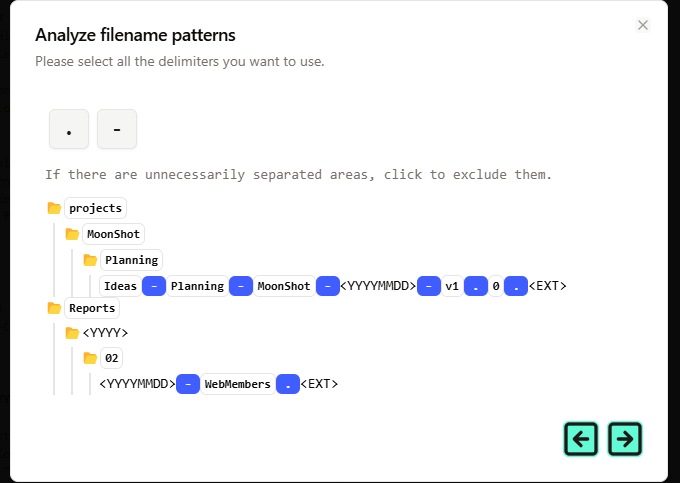Select the Reports folder label

[92, 308]
